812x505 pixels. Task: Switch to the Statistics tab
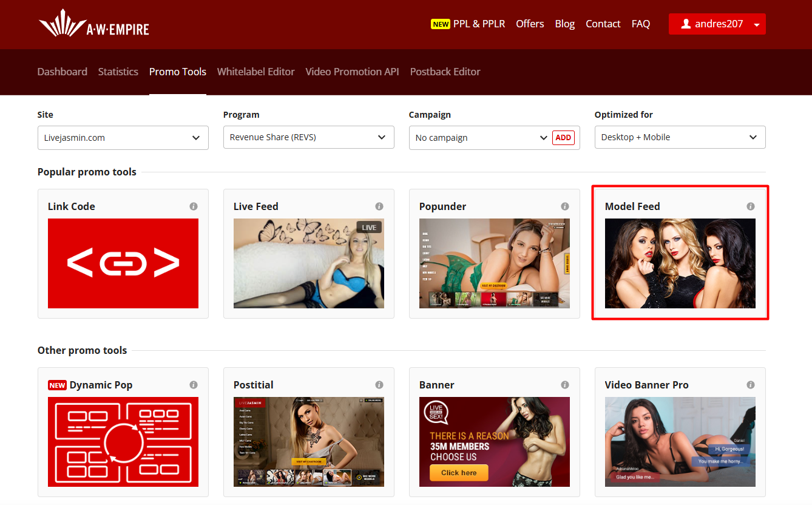tap(118, 72)
